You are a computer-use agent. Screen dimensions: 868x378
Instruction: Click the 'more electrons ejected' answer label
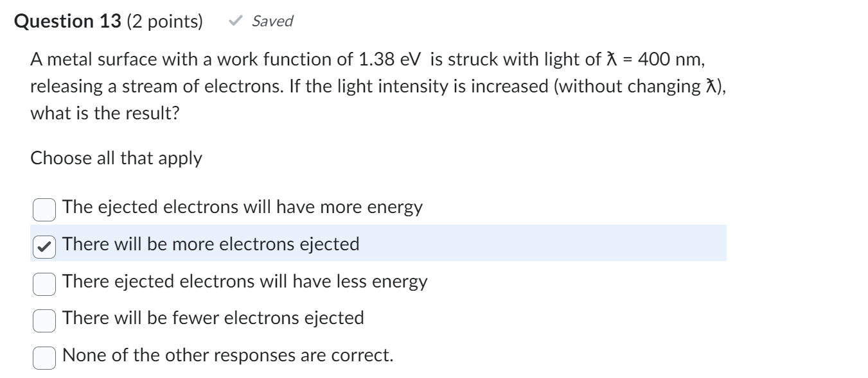tap(211, 244)
